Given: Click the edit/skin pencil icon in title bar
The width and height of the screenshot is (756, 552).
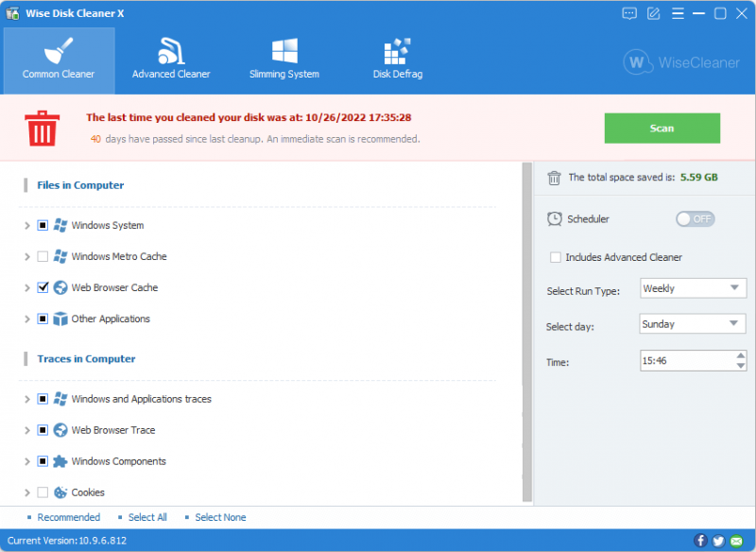Looking at the screenshot, I should coord(653,13).
